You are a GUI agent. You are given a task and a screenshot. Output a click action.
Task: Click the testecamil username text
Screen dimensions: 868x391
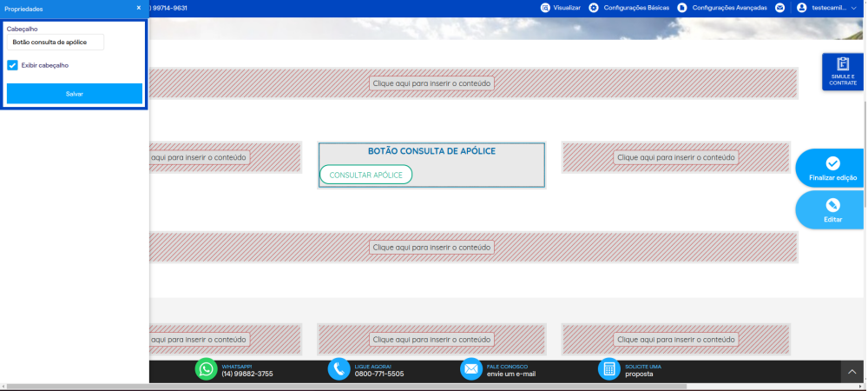(830, 8)
